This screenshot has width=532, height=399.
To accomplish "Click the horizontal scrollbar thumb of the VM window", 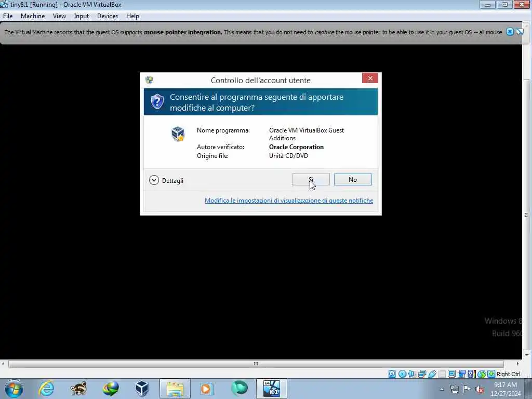I will (256, 364).
